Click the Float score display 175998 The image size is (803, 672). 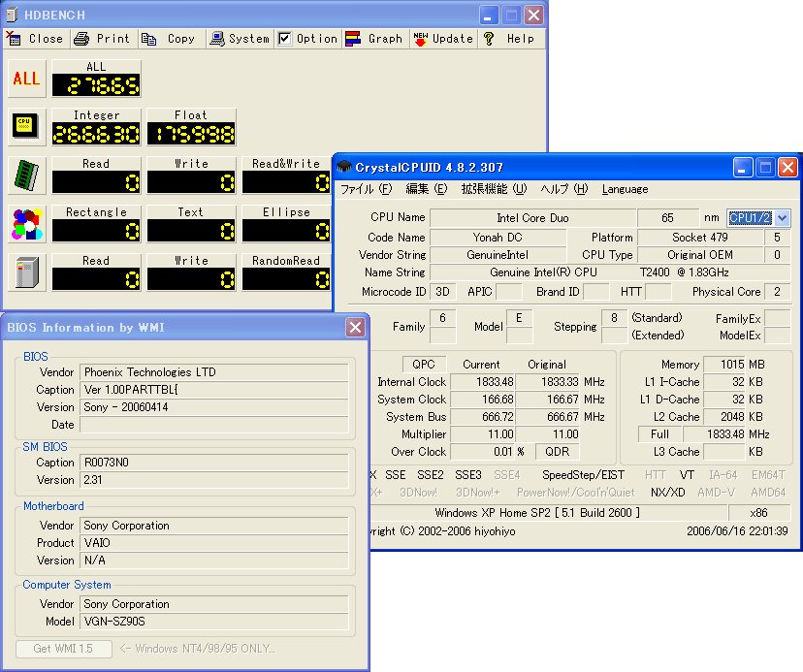191,134
